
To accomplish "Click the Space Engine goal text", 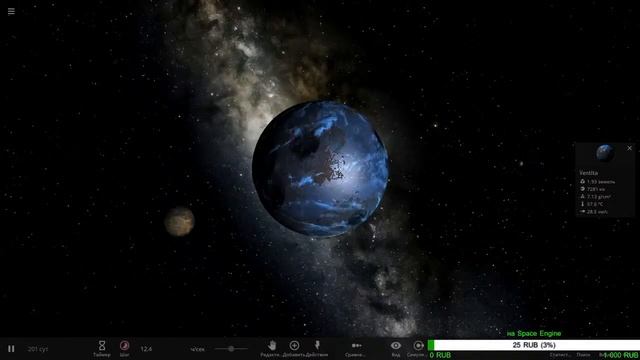I will coord(534,333).
